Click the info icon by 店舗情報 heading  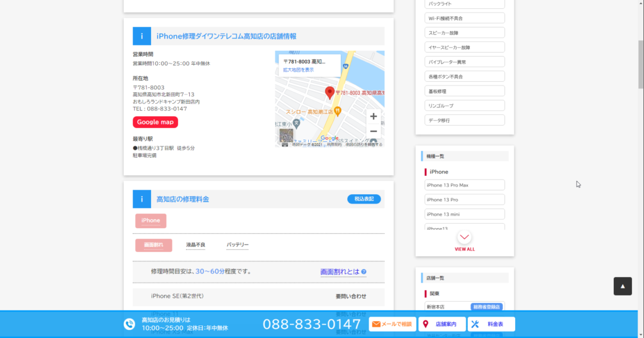(x=142, y=36)
